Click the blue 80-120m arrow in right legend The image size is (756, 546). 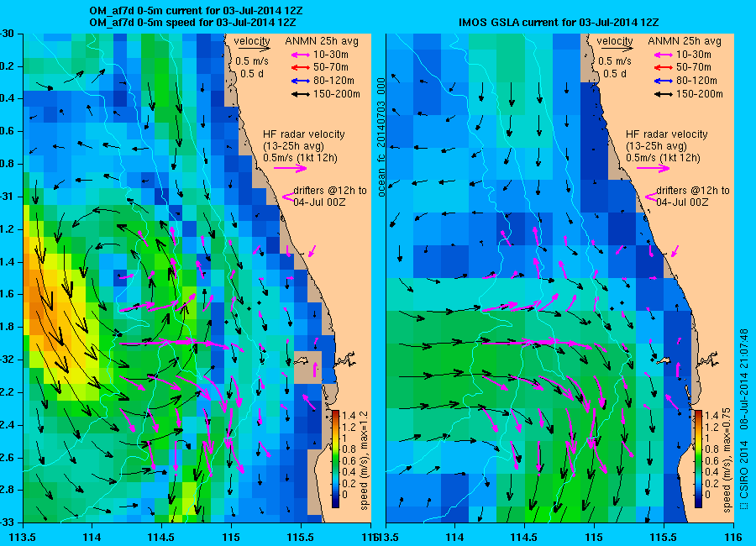click(x=664, y=81)
